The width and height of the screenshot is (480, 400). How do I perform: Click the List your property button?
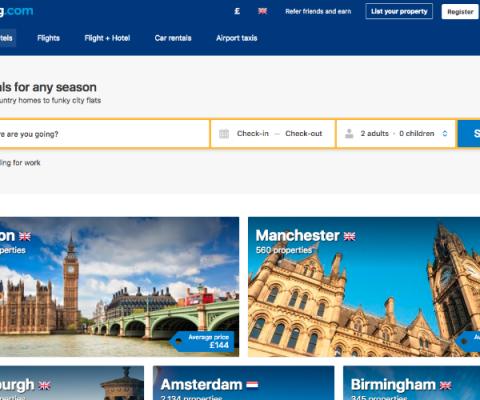[x=399, y=11]
